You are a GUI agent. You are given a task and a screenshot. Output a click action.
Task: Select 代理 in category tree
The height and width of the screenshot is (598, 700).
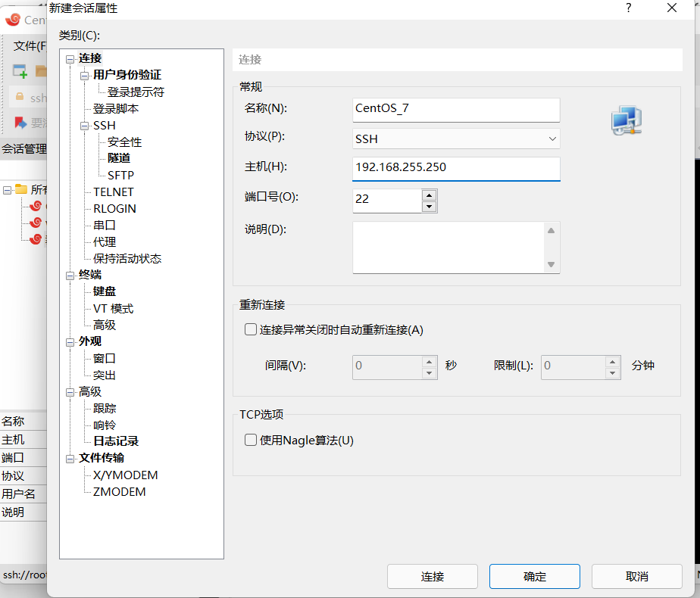pos(105,241)
